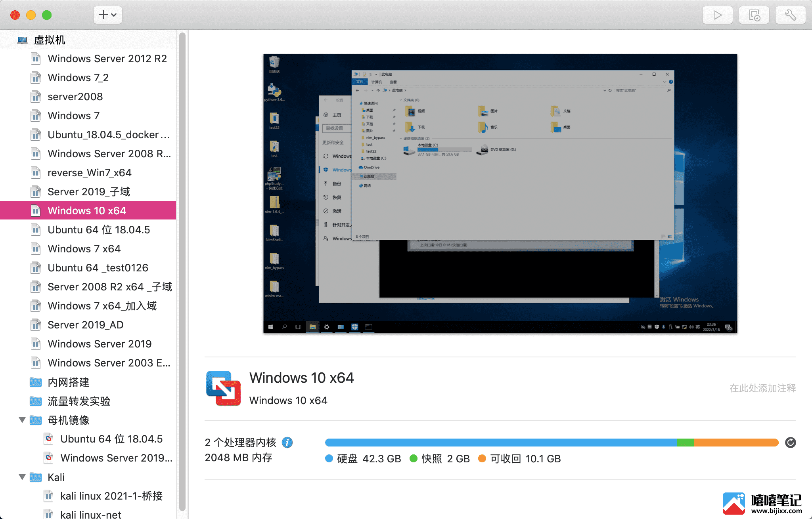Click the 可收回 10.1 GB legend
Image resolution: width=812 pixels, height=519 pixels.
[x=519, y=459]
